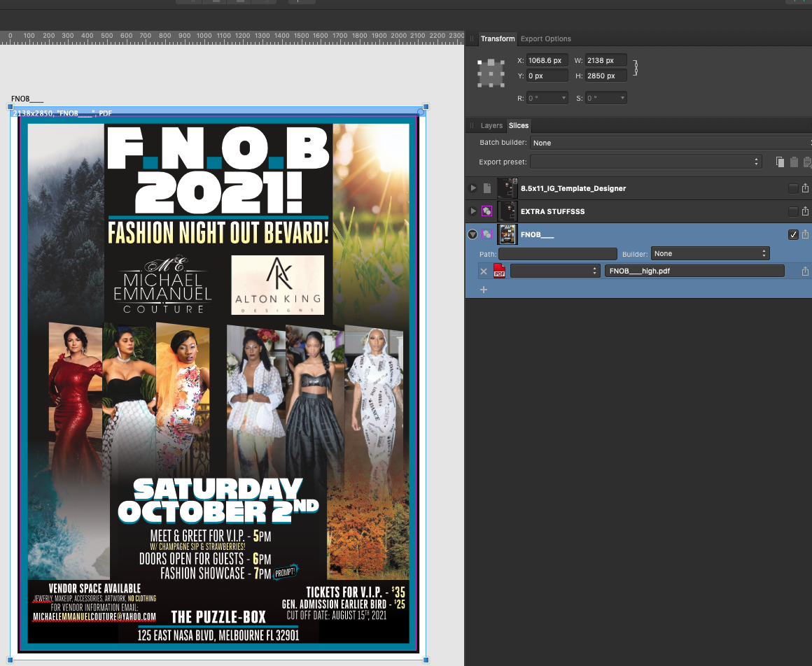Click the red PDF format icon

[499, 271]
